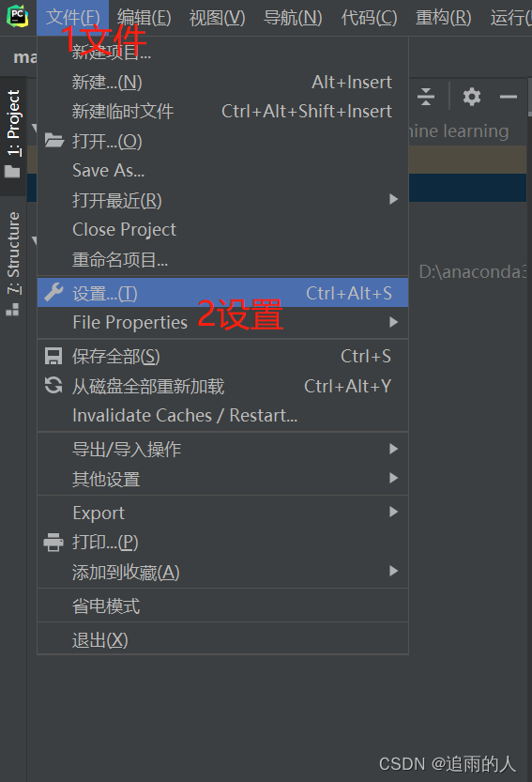532x782 pixels.
Task: Expand the File Properties submenu arrow
Action: 393,322
